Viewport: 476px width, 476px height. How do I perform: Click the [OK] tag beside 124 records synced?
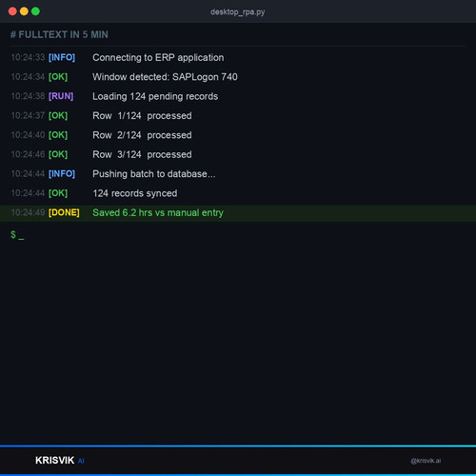pos(58,193)
